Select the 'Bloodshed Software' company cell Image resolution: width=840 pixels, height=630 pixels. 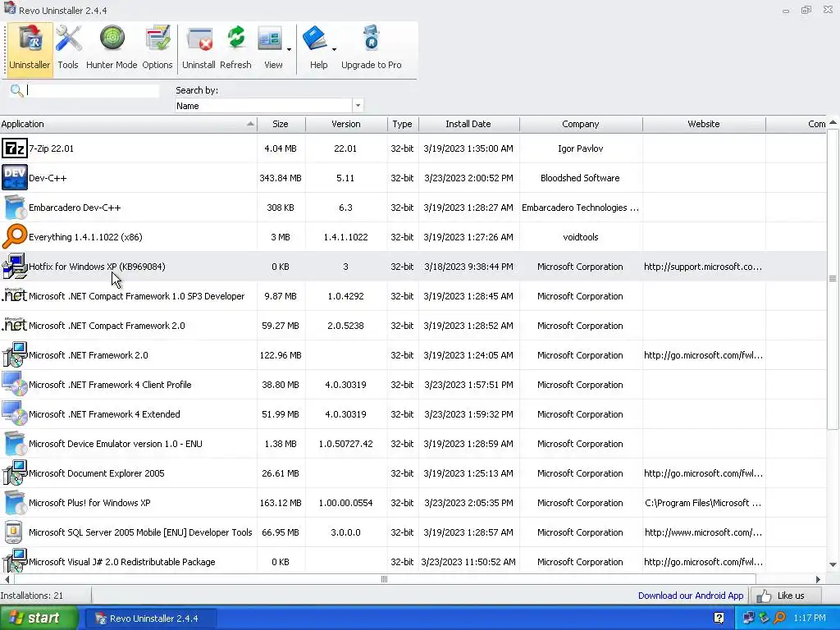coord(580,178)
